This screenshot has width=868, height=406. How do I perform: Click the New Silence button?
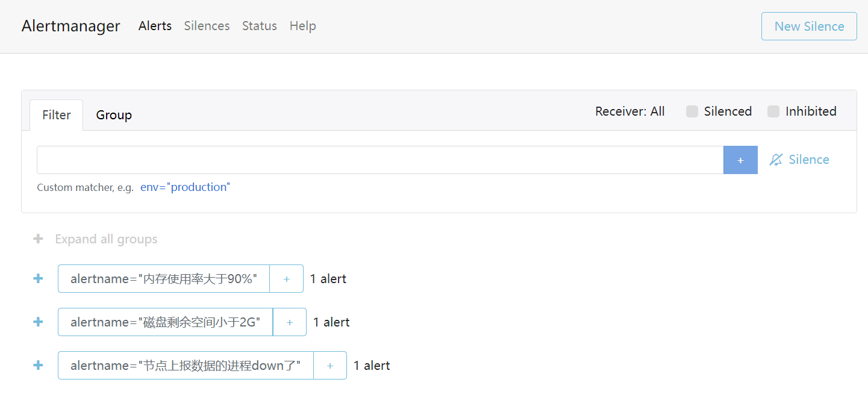(808, 27)
